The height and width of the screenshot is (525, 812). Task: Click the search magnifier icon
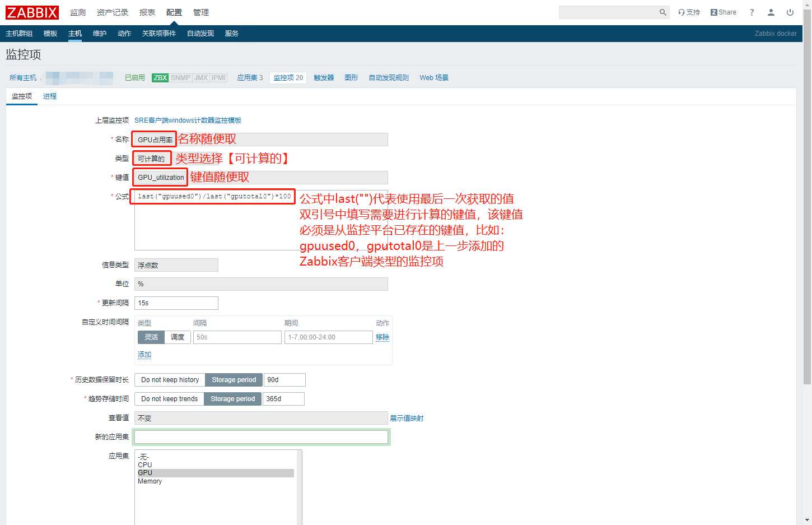tap(663, 12)
